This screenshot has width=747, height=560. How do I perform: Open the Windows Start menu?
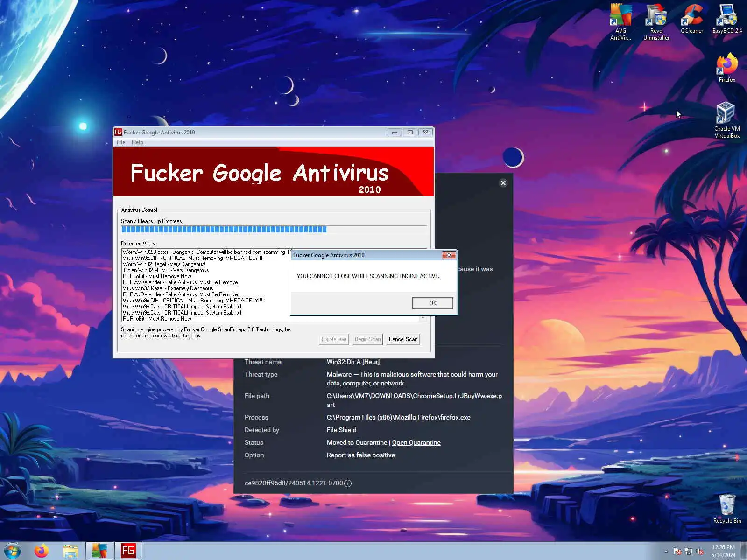pyautogui.click(x=13, y=551)
